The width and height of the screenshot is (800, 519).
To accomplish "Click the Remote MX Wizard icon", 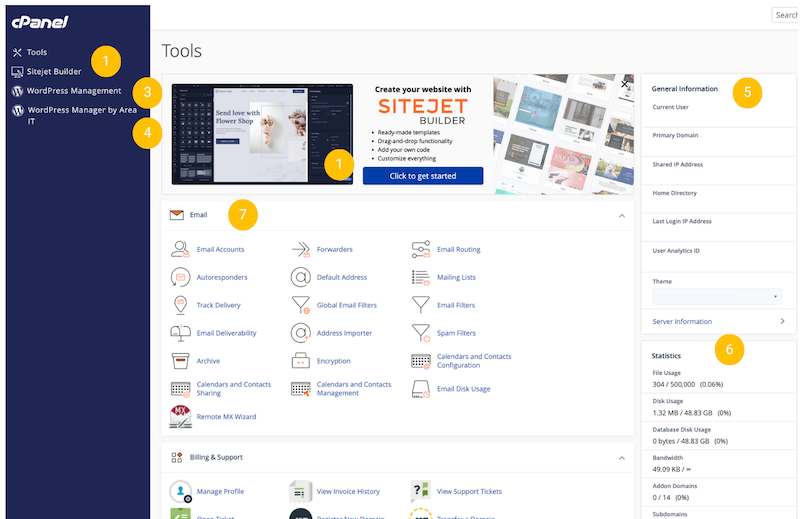I will click(x=180, y=416).
